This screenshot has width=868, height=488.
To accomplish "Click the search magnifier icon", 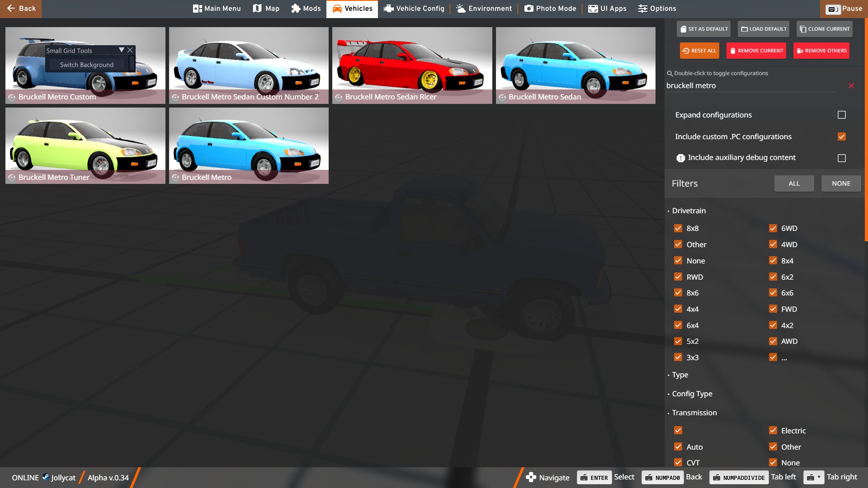I will 670,73.
